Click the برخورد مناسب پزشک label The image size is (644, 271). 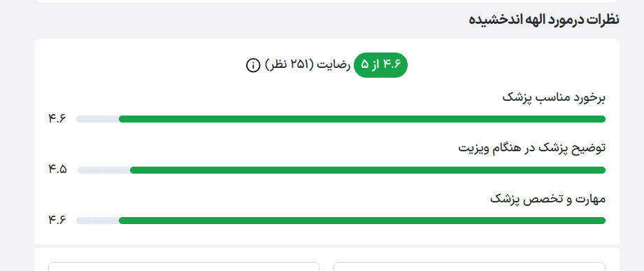554,98
